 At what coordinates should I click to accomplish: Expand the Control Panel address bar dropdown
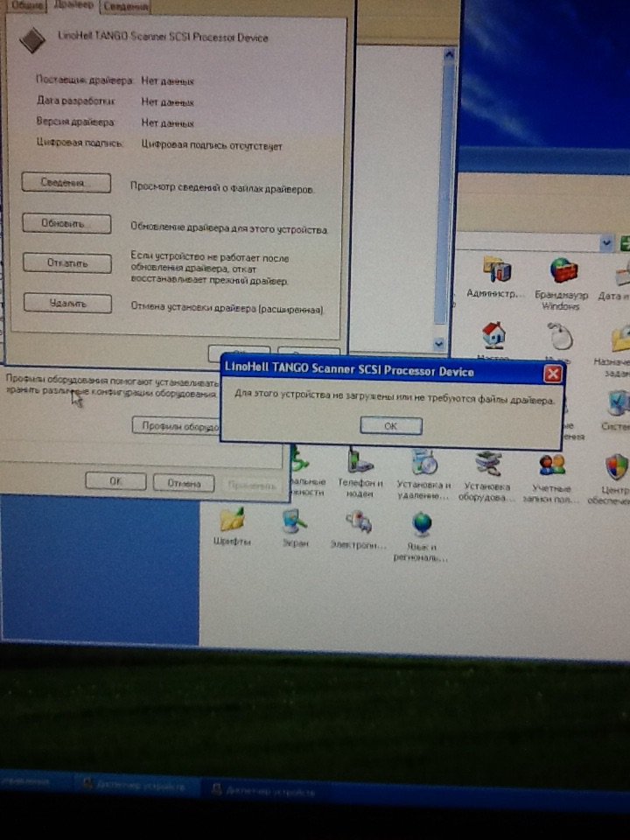(605, 243)
